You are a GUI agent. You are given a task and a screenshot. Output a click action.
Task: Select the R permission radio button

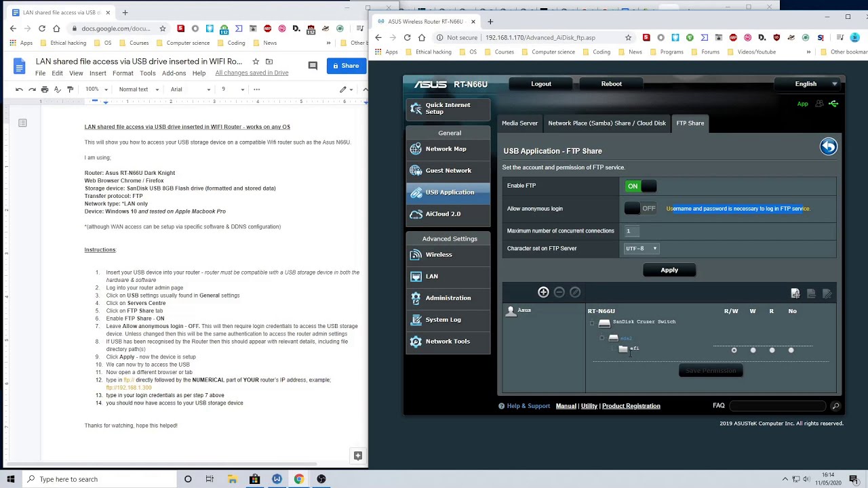pyautogui.click(x=772, y=350)
